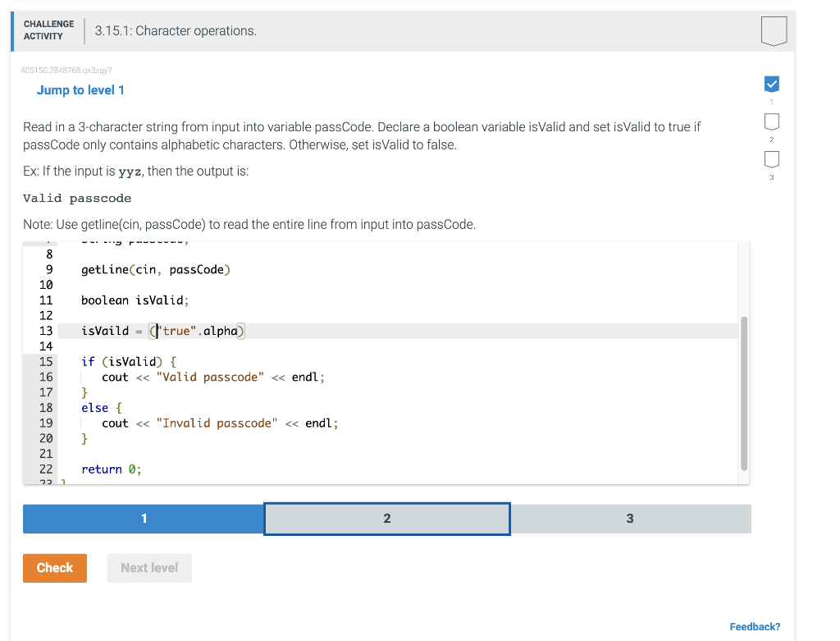Click the level 2 progress shield indicator
Viewport: 840px width, 641px height.
coord(771,121)
